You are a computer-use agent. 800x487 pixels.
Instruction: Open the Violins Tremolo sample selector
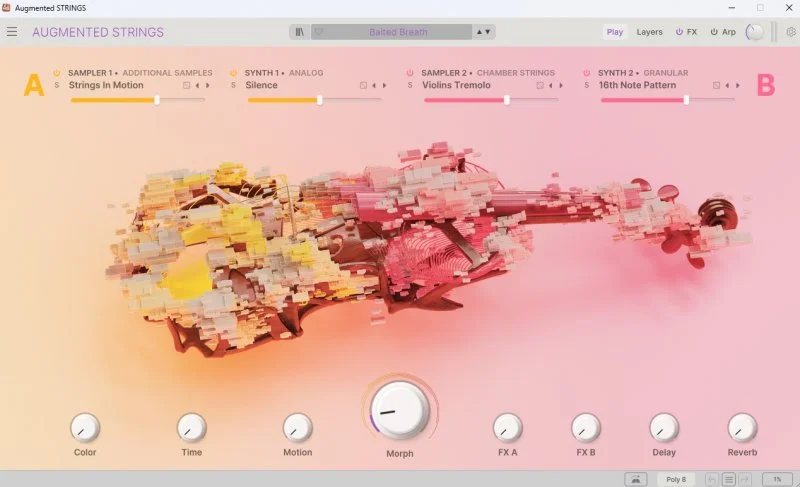(456, 85)
